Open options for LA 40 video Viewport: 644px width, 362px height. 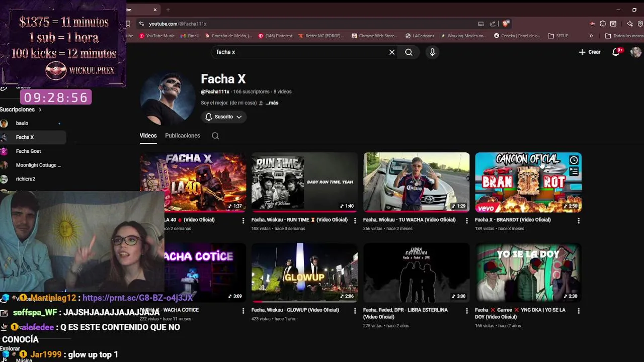coord(243,221)
